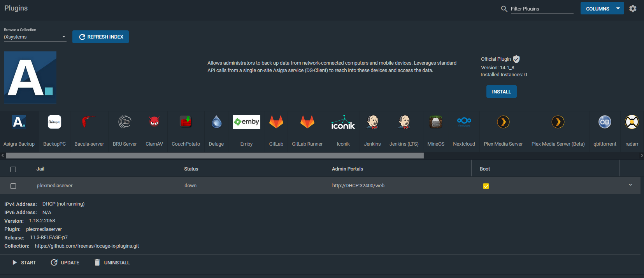Image resolution: width=644 pixels, height=278 pixels.
Task: Uninstall the plexmediaserver plugin
Action: click(x=112, y=263)
